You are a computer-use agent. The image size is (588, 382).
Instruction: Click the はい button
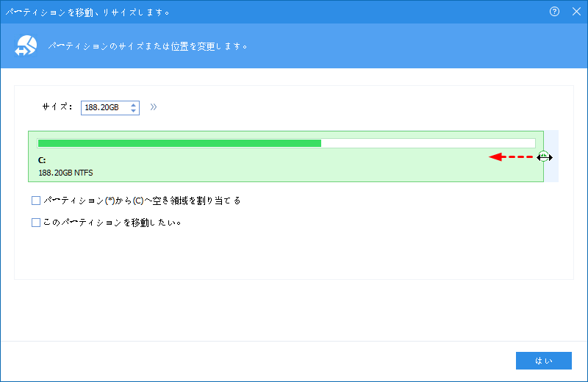(x=544, y=361)
